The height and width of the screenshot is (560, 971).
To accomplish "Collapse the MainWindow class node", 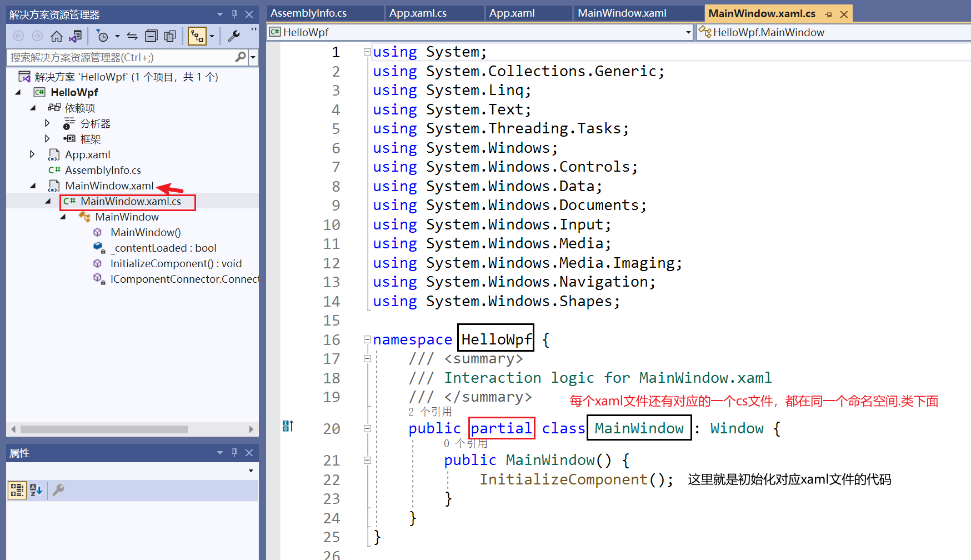I will (x=63, y=217).
